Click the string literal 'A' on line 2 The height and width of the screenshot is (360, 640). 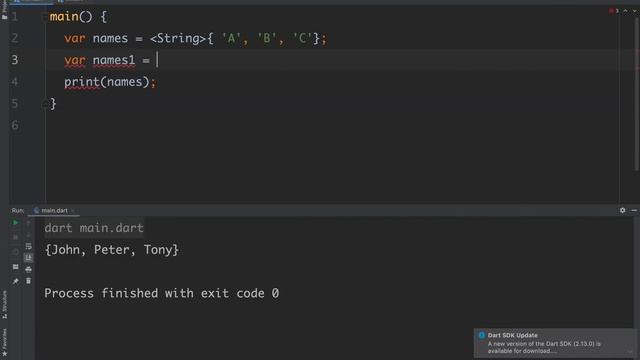231,38
